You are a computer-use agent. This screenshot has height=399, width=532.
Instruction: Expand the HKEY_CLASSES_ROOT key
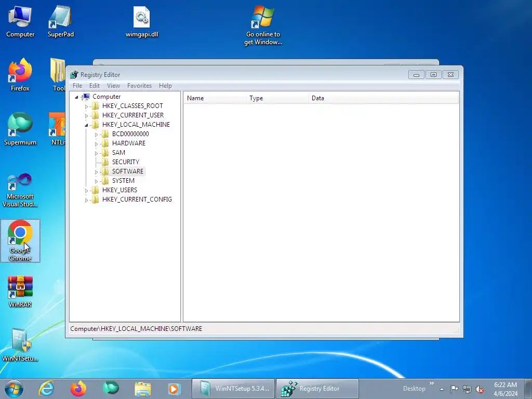(87, 106)
